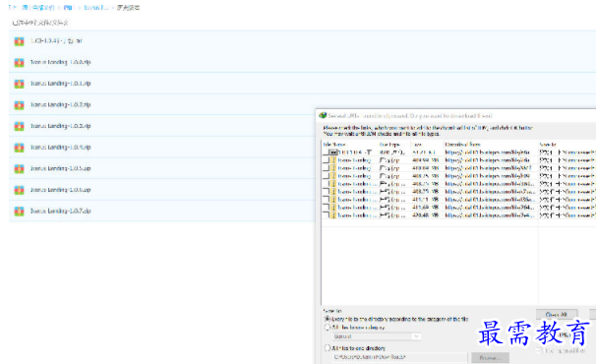Viewport: 598px width, 364px height.
Task: Tick the checkbox of the 420.48 MB row
Action: click(327, 215)
